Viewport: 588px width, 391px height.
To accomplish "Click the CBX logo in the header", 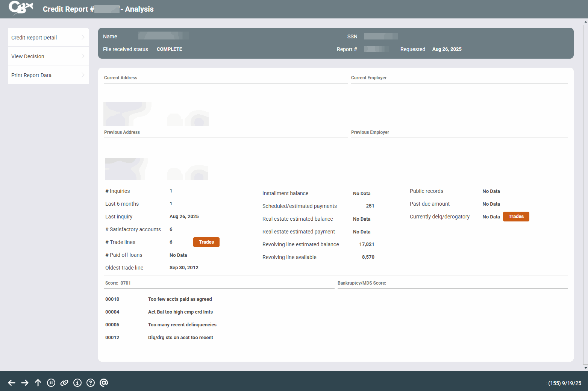I will point(21,8).
